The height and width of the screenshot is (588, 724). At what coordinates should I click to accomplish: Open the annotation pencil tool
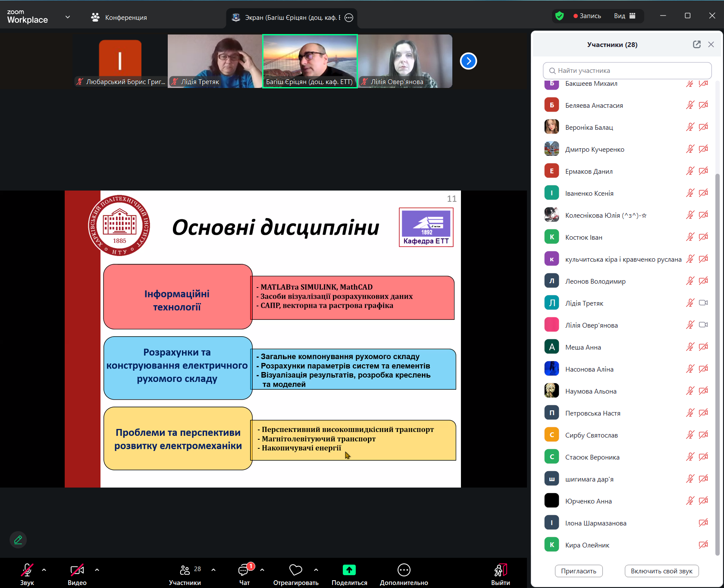18,540
